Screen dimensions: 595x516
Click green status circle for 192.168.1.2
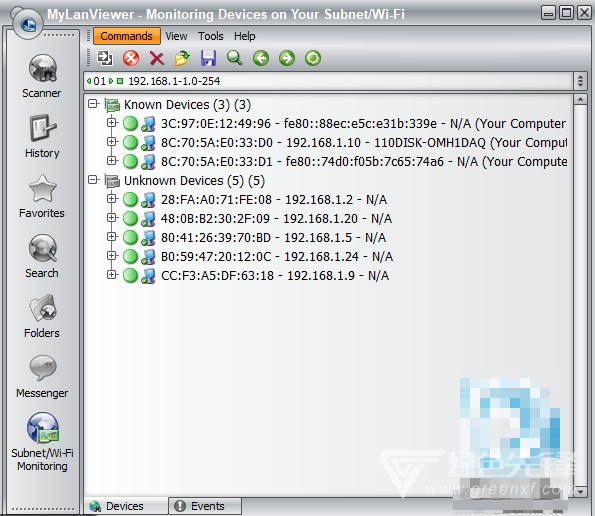coord(130,199)
